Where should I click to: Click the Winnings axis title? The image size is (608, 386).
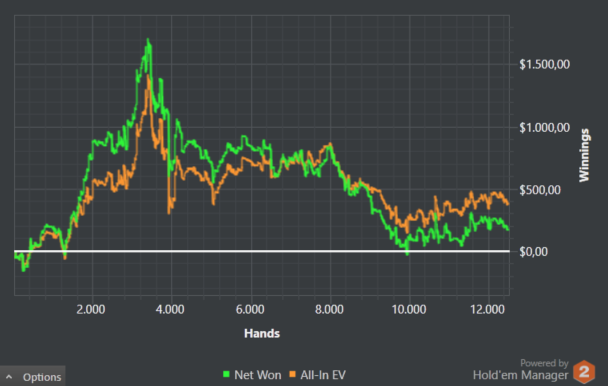(584, 155)
